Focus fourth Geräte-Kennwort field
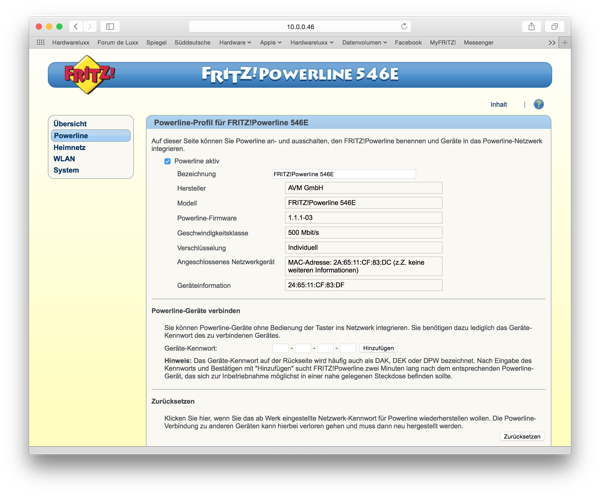Image resolution: width=600 pixels, height=496 pixels. [x=348, y=348]
